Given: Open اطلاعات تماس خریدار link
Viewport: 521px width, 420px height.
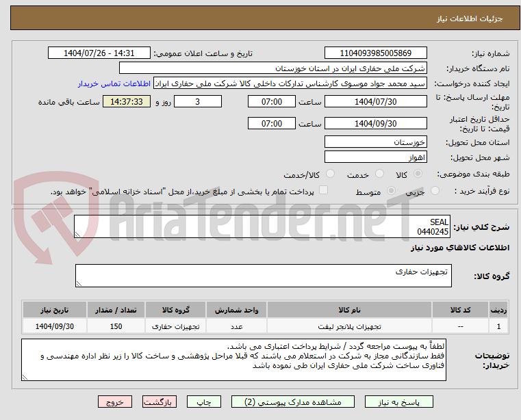Looking at the screenshot, I should pos(114,83).
